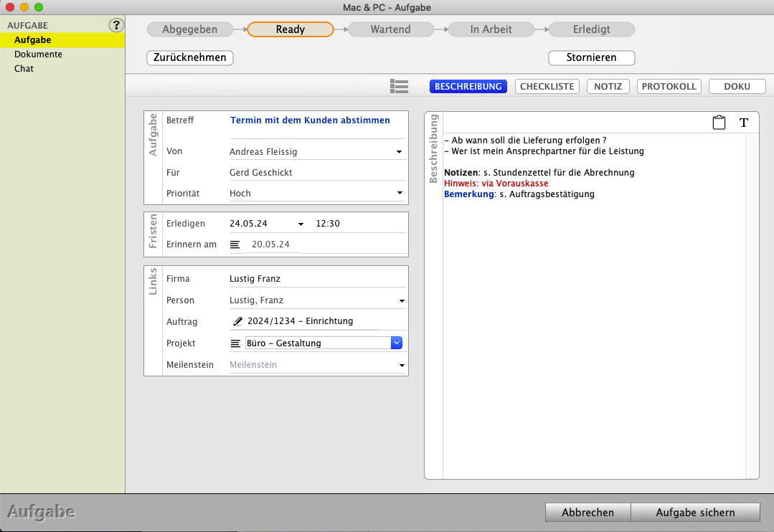Click the list icon beside Projekt
The image size is (774, 532).
coord(235,343)
